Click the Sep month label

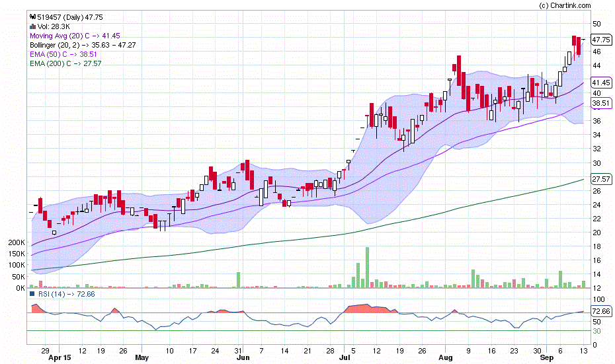click(x=547, y=357)
